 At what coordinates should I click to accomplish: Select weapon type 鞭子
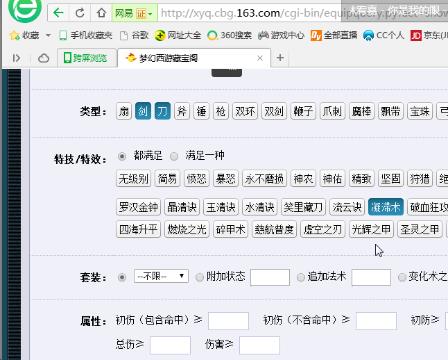click(303, 111)
